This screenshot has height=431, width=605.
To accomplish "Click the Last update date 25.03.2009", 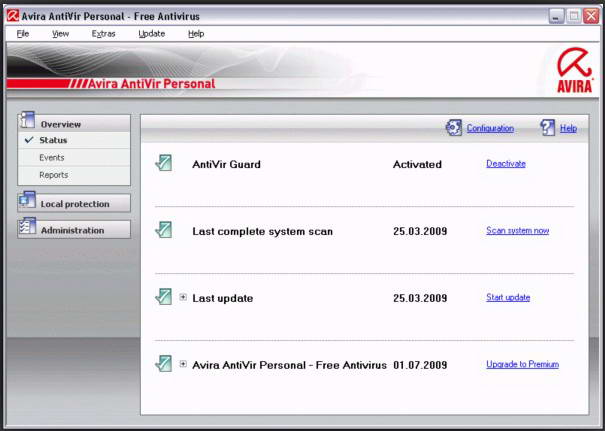I will 420,298.
